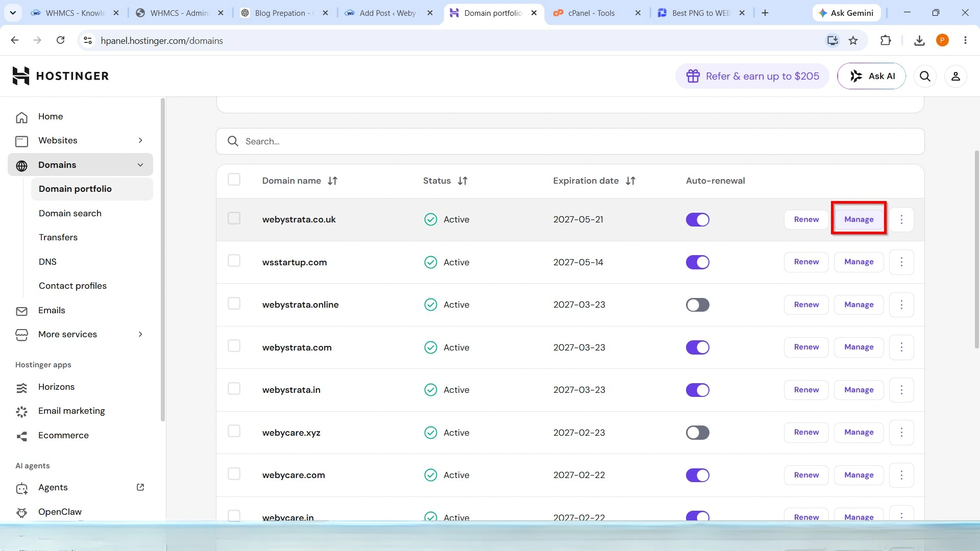Click the browser address bar URL

162,40
